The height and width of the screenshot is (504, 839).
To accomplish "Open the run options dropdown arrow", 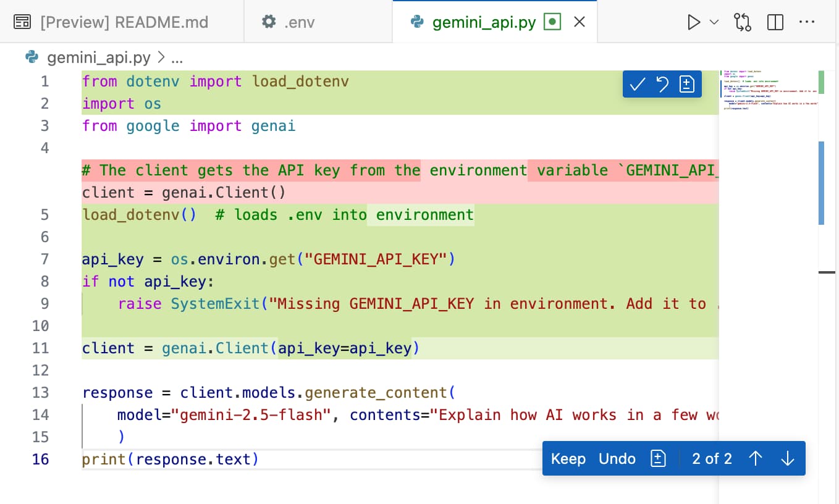I will (714, 23).
